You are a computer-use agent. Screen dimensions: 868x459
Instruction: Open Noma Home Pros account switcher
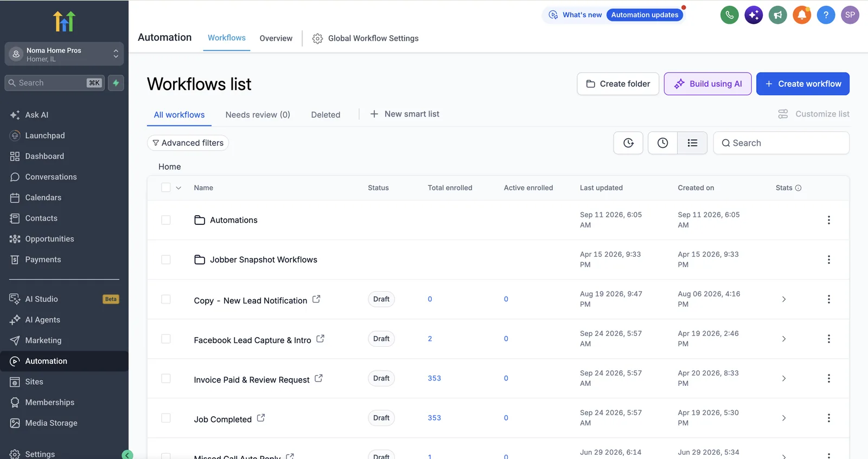click(x=64, y=54)
